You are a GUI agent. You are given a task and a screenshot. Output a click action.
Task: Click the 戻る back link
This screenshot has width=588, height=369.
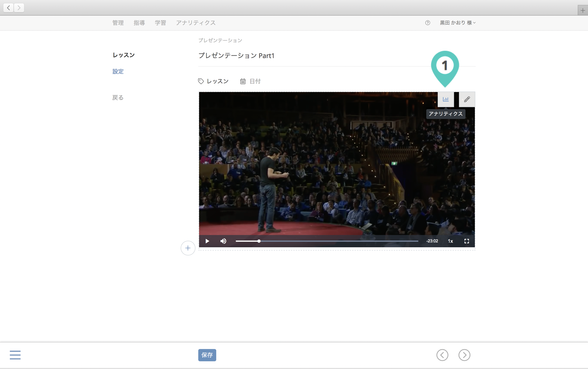coord(118,98)
